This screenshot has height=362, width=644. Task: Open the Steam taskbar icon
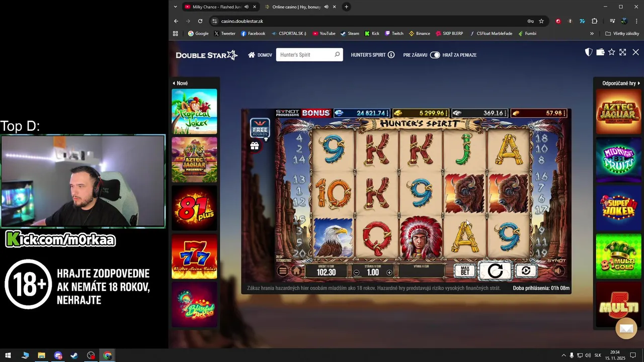point(74,355)
